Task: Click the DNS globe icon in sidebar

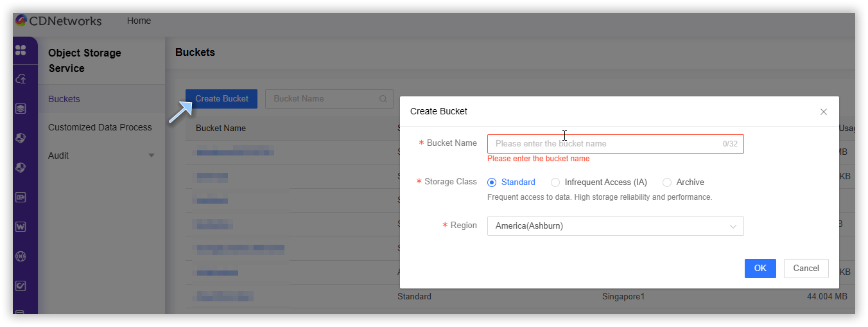Action: click(21, 256)
